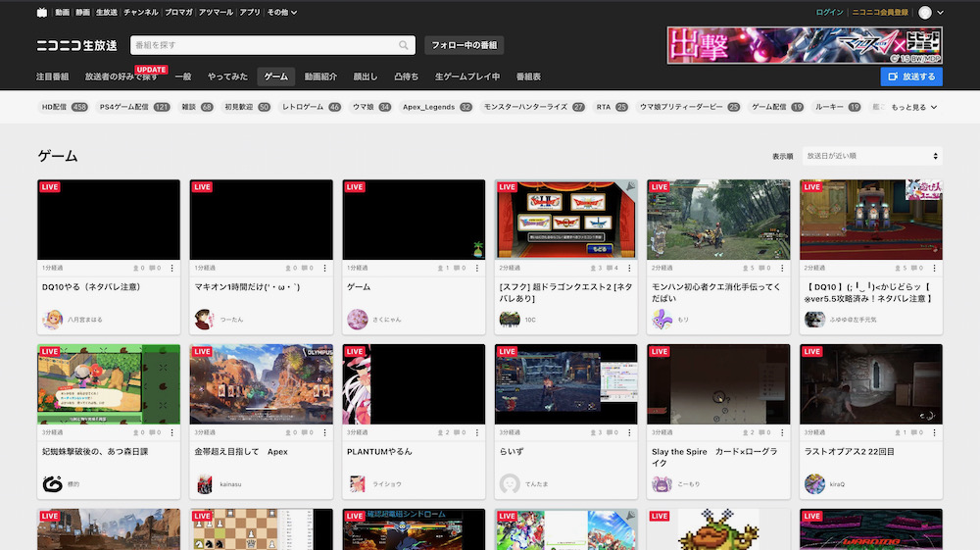Select the 番組表 tab
The image size is (980, 550).
(x=528, y=76)
